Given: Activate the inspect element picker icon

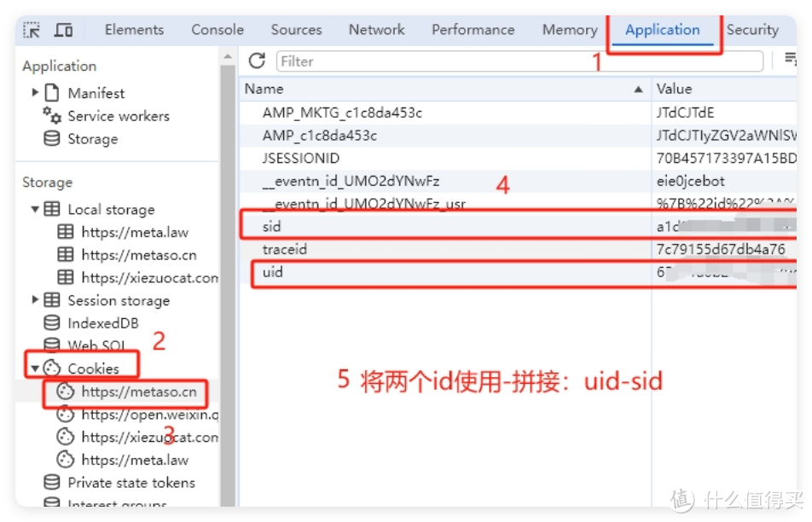Looking at the screenshot, I should pyautogui.click(x=32, y=30).
